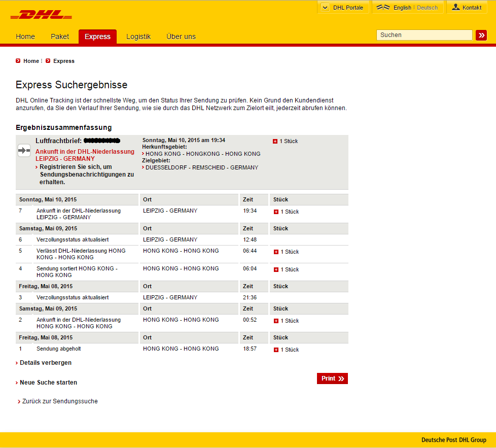Click the red search submit arrow button

[481, 35]
